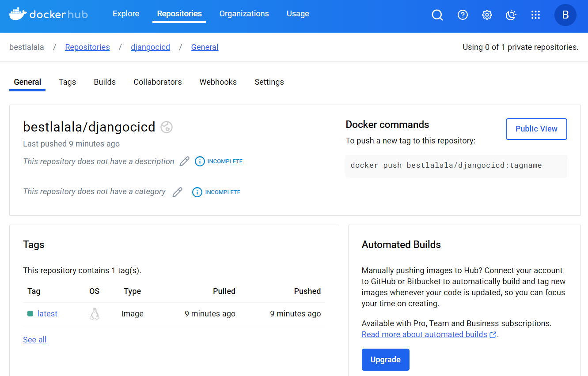Click the public globe icon beside djangocicd
The width and height of the screenshot is (588, 376).
[x=167, y=127]
